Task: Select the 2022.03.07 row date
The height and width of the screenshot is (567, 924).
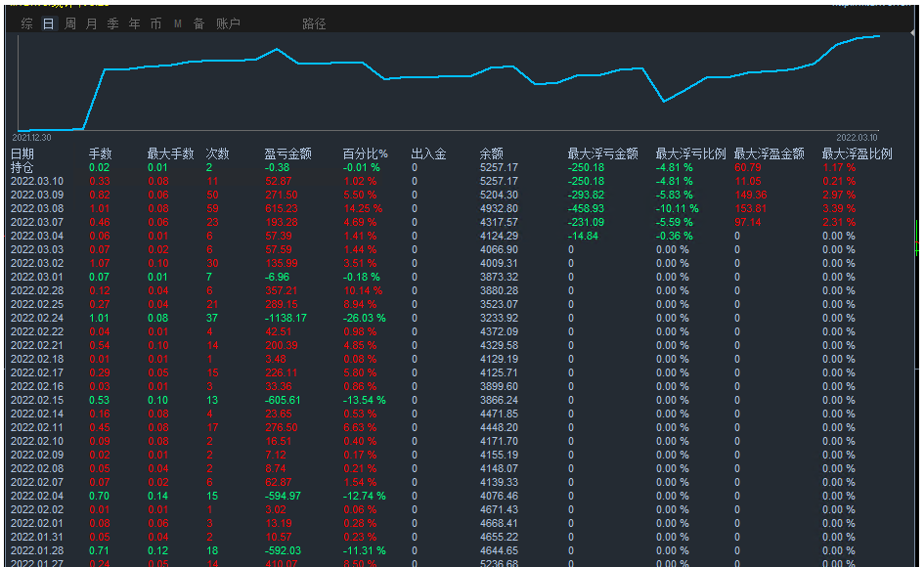Action: (x=36, y=222)
